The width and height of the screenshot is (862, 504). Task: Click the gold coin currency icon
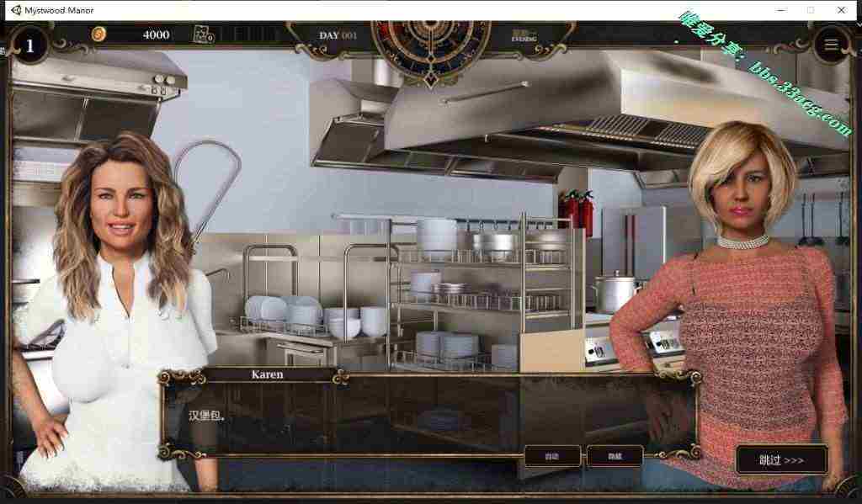pyautogui.click(x=98, y=34)
